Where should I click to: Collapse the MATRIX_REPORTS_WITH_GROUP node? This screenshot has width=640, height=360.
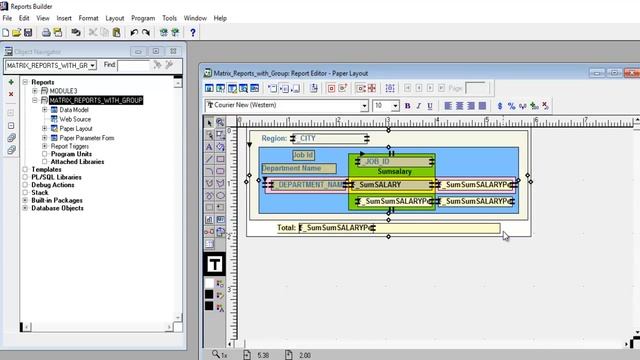pos(35,100)
